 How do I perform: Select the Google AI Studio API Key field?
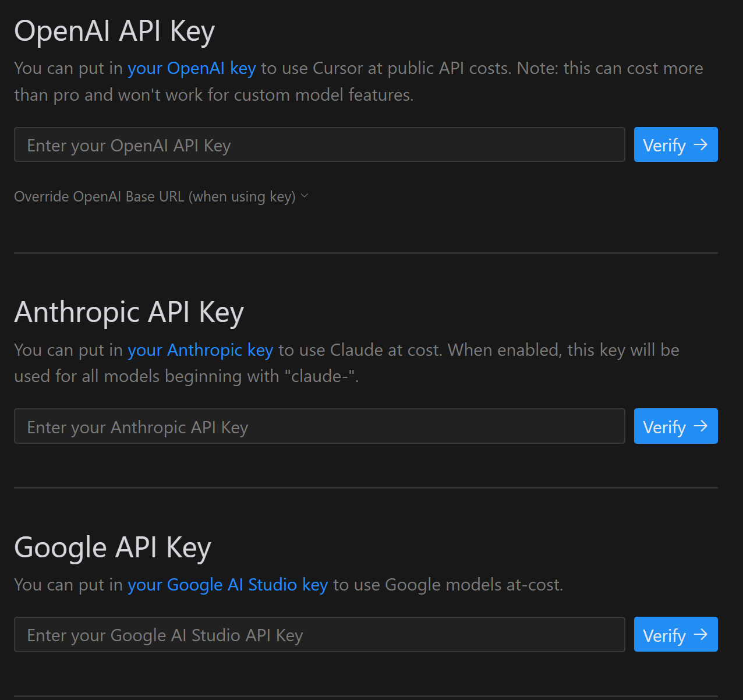tap(319, 635)
